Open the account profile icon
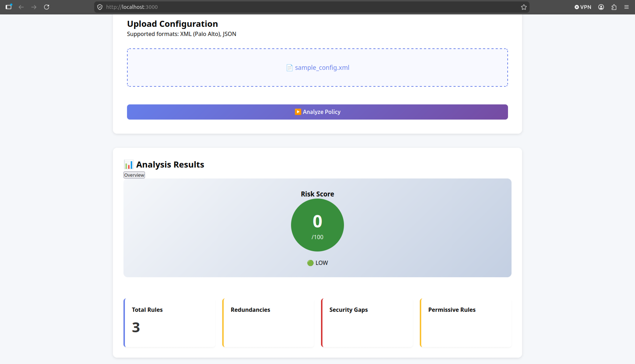 pos(601,7)
